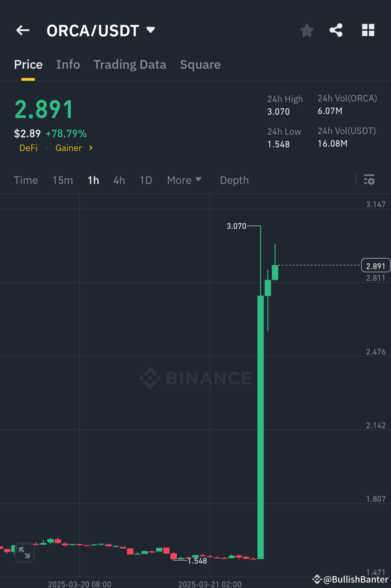Go back using the arrow icon
Viewport: 391px width, 588px height.
(22, 30)
